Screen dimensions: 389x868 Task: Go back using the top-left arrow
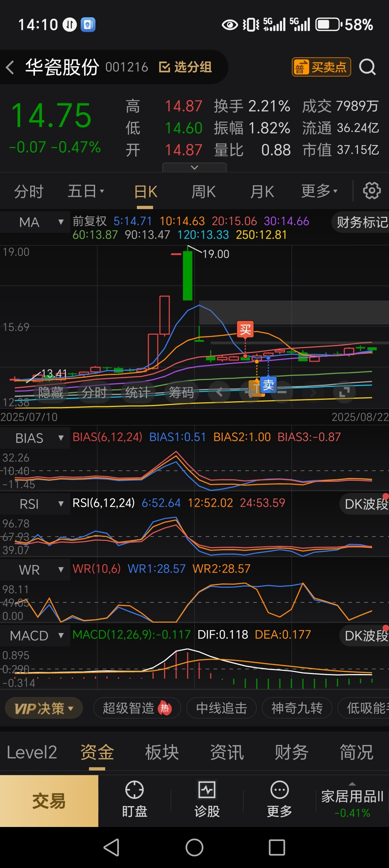pyautogui.click(x=10, y=67)
